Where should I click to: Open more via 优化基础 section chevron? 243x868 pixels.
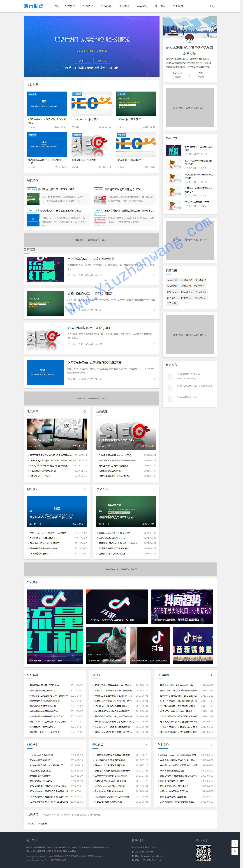[154, 489]
